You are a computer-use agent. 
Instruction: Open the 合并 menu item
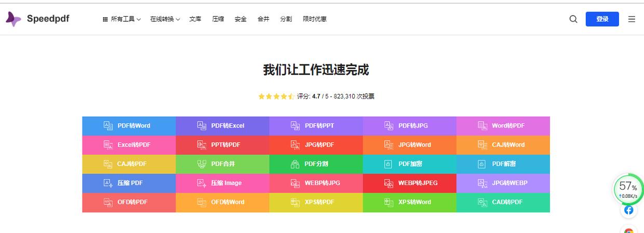click(263, 19)
